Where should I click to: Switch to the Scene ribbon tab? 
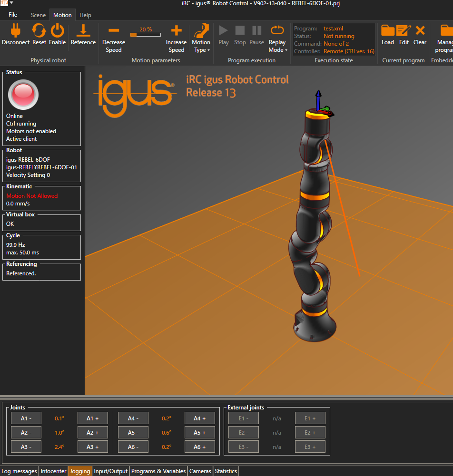point(38,15)
